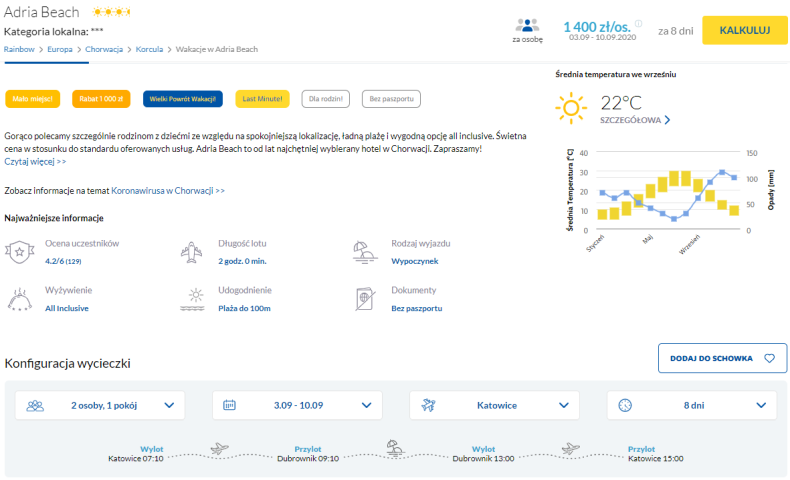Click the Adria Beach hotel title

[x=41, y=12]
